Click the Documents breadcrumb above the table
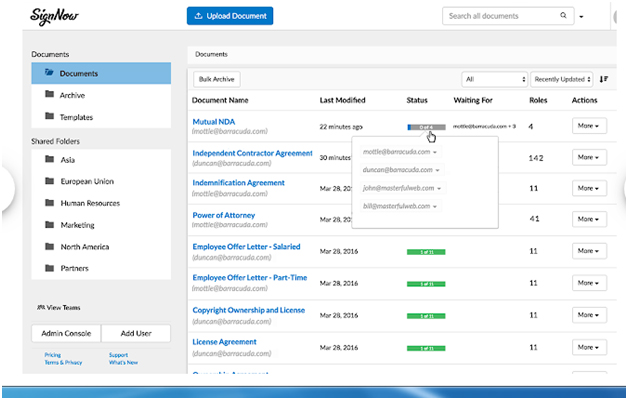Screen dimensions: 628x400 tap(211, 54)
